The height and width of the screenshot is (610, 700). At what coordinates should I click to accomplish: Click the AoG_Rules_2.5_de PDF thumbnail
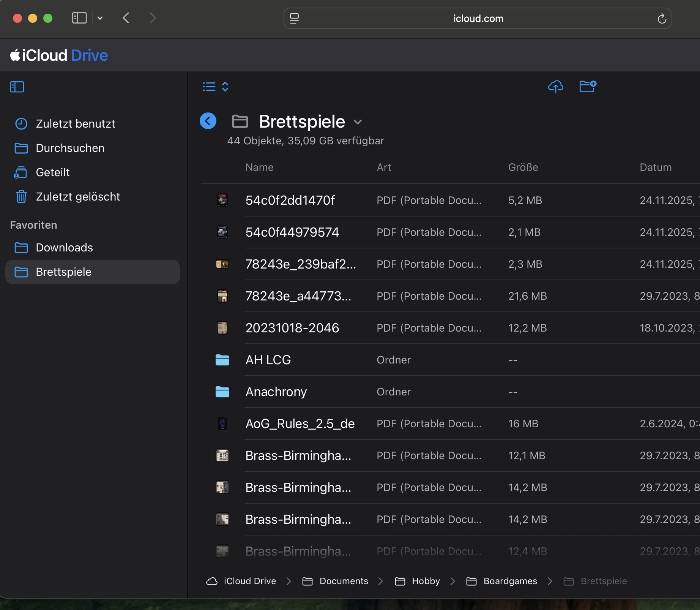(x=222, y=424)
